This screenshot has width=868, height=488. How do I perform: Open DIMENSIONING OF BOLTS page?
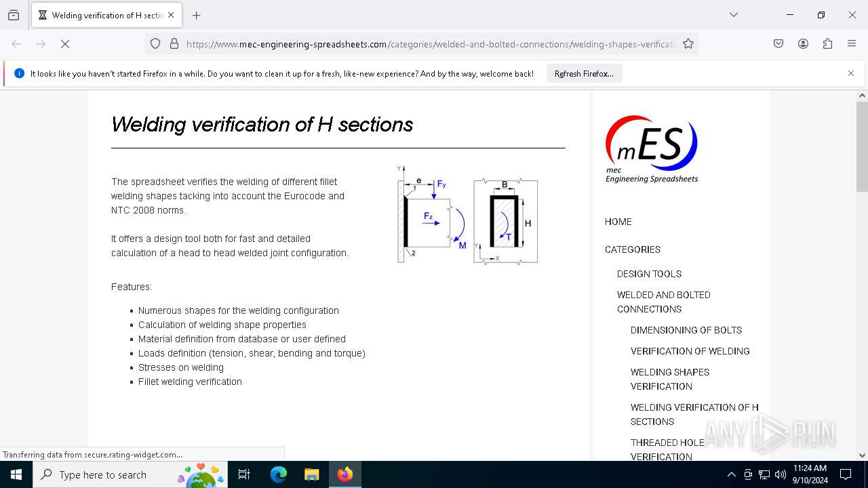point(686,330)
